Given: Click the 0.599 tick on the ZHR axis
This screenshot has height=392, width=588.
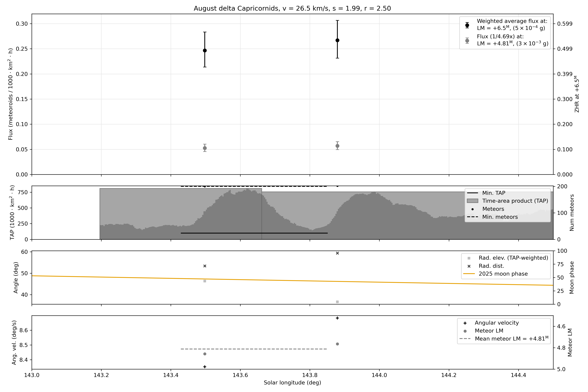Looking at the screenshot, I should tap(565, 24).
